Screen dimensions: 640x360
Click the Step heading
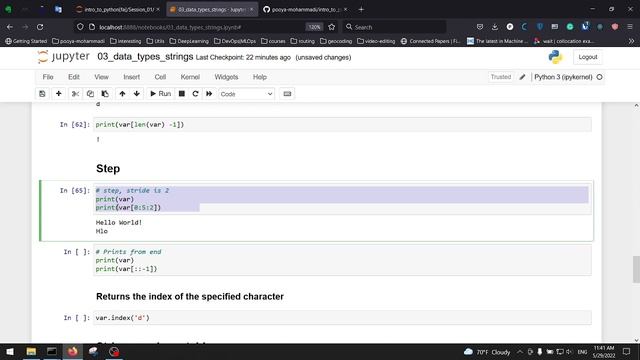[x=108, y=169]
